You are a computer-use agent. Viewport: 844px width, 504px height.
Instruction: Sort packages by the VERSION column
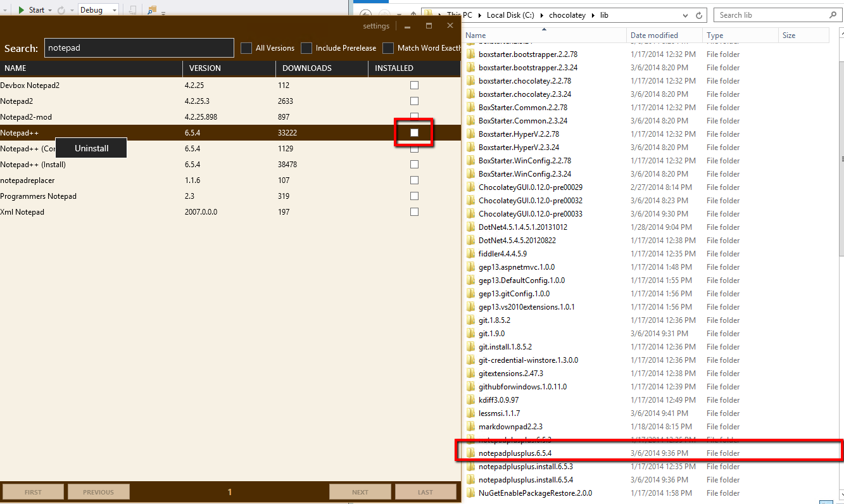coord(229,68)
